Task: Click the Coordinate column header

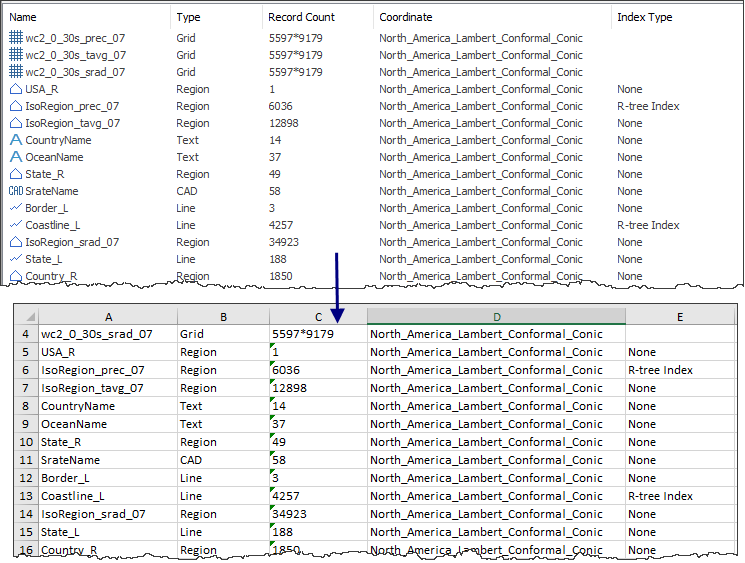Action: click(x=405, y=17)
